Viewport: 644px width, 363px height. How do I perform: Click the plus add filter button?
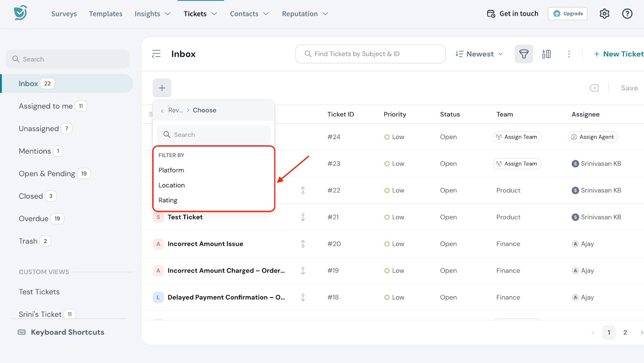coord(162,88)
